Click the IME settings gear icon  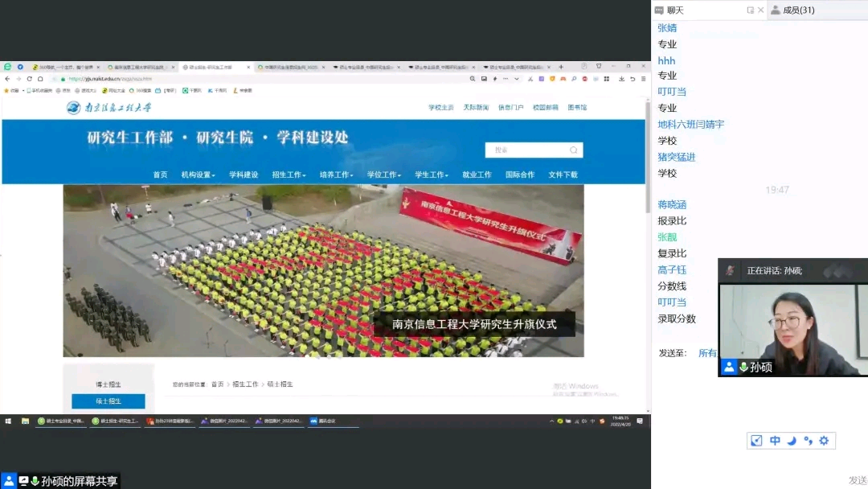click(x=823, y=441)
